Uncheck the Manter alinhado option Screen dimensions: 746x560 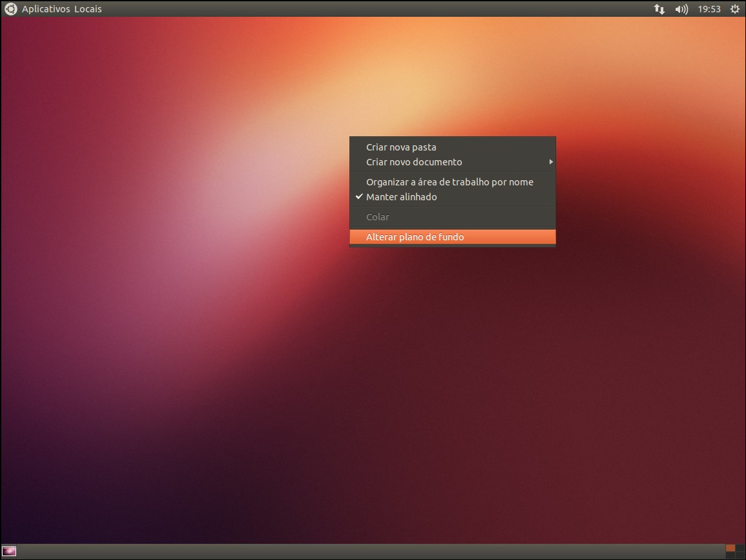tap(401, 197)
